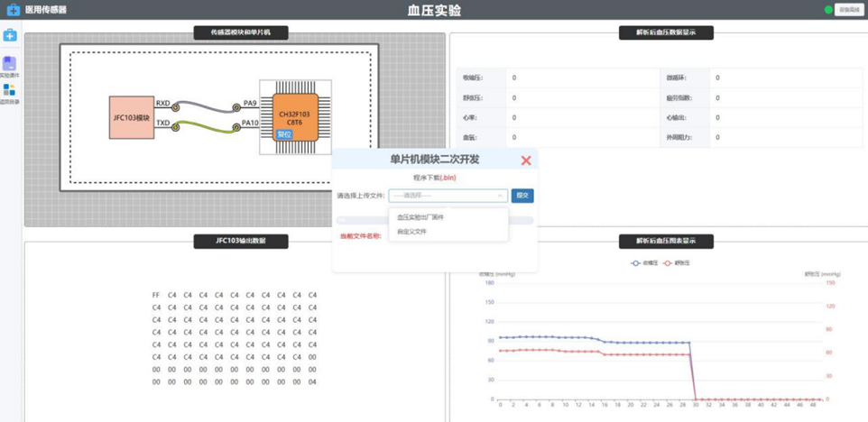Click the download progress bar in dialog

[434, 220]
